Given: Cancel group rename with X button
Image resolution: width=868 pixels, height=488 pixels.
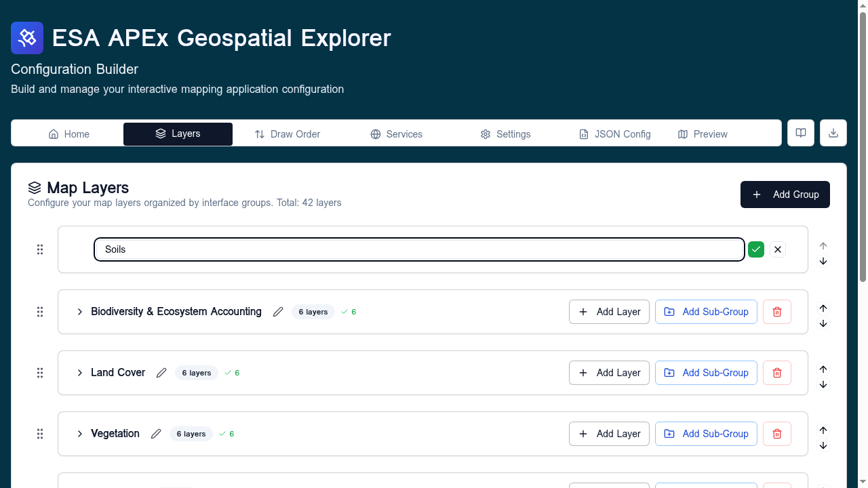Looking at the screenshot, I should (x=778, y=249).
